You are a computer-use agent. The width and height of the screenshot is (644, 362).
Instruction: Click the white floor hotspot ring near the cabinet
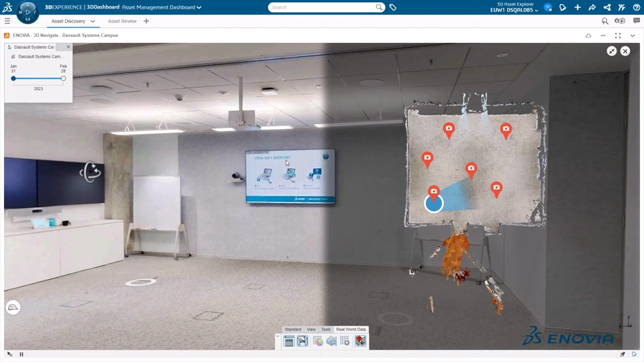click(x=141, y=282)
